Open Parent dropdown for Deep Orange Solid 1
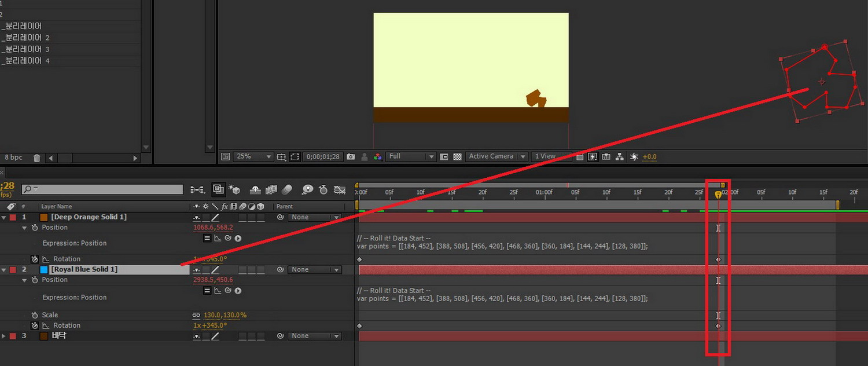Image resolution: width=868 pixels, height=366 pixels. coord(315,217)
